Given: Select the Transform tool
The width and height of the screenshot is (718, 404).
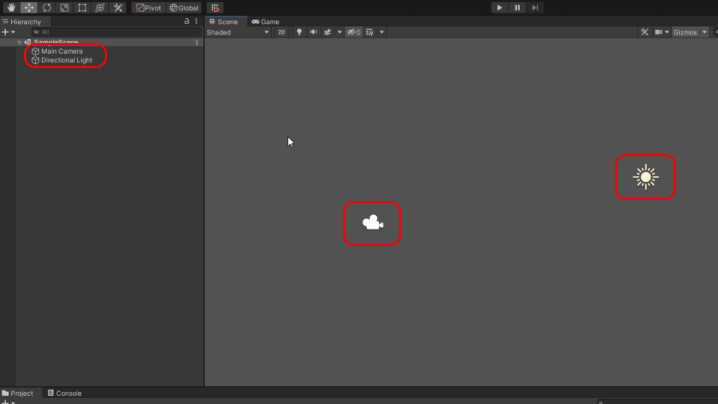Looking at the screenshot, I should [x=100, y=8].
